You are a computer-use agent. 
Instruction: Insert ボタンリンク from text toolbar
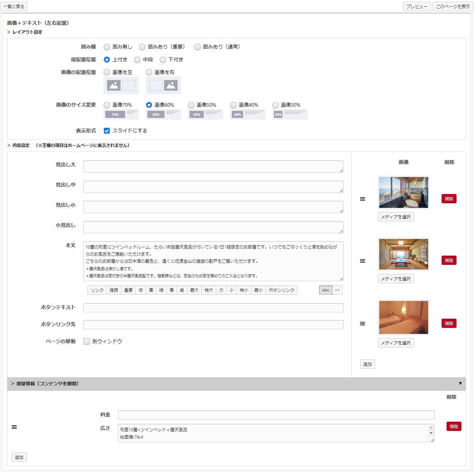(281, 290)
